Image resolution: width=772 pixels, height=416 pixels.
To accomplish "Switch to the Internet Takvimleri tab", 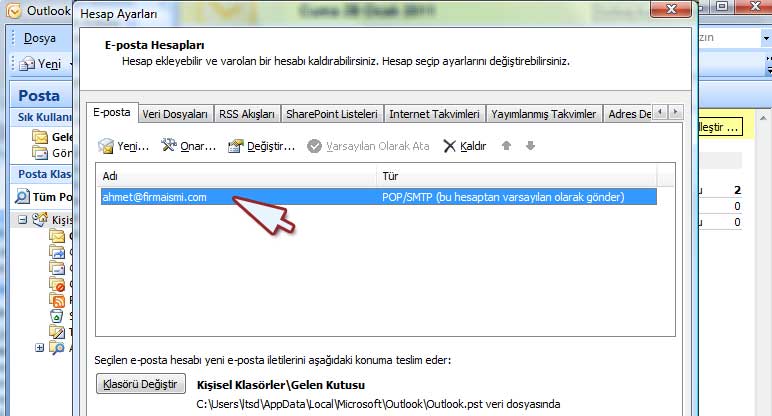I will [434, 114].
